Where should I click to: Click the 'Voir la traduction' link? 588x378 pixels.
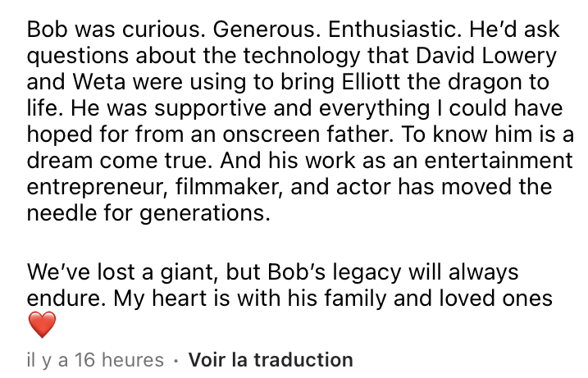271,360
